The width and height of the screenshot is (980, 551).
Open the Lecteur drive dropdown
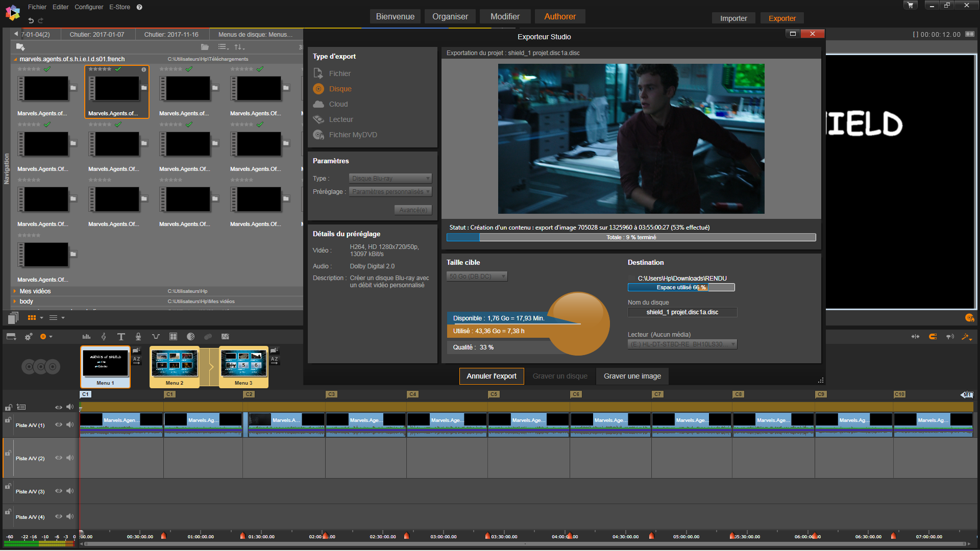point(682,344)
